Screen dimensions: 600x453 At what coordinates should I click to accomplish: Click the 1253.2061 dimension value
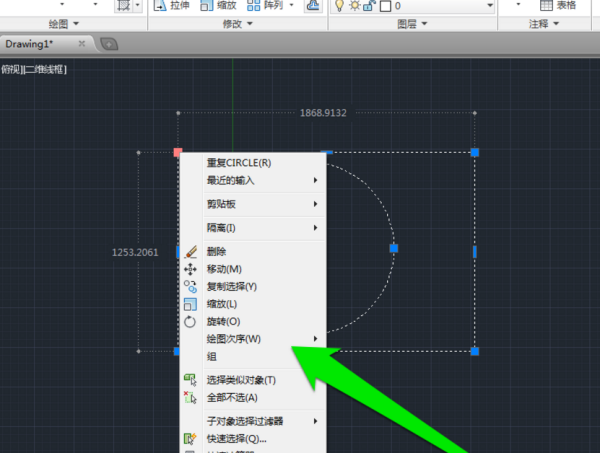point(135,253)
